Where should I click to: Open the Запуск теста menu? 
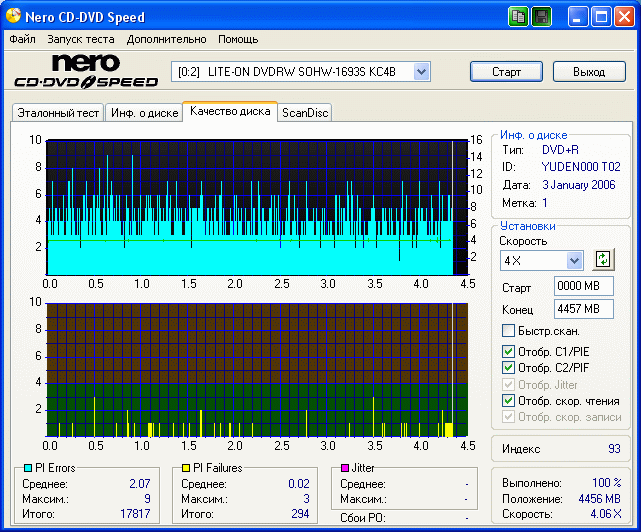[x=80, y=39]
